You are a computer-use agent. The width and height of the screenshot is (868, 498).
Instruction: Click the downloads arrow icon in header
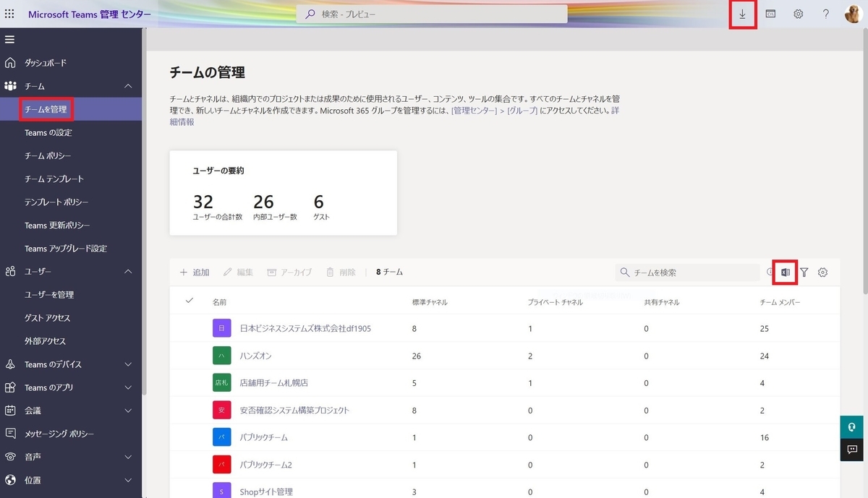pyautogui.click(x=743, y=14)
